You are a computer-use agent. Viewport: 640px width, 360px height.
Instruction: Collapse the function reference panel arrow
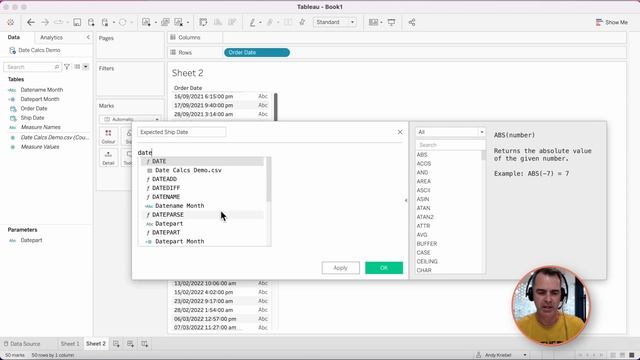click(406, 200)
